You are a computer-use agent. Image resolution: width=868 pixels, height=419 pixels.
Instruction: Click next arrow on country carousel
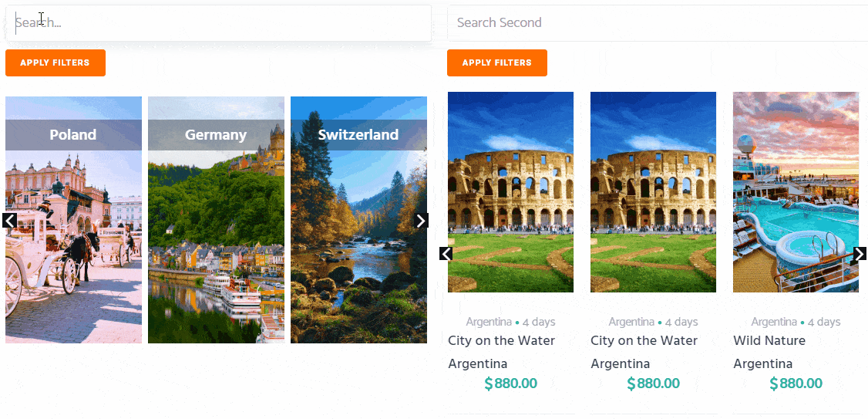[421, 221]
